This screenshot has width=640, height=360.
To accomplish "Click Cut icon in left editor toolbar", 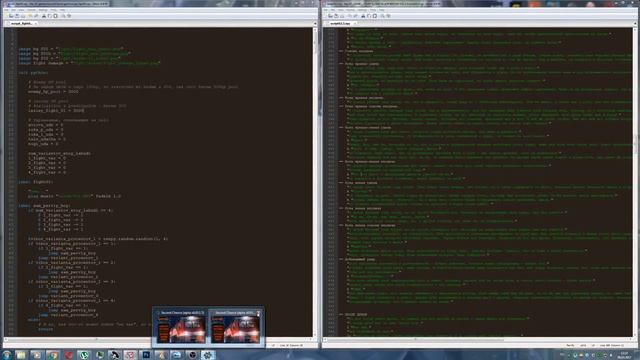I will [44, 16].
